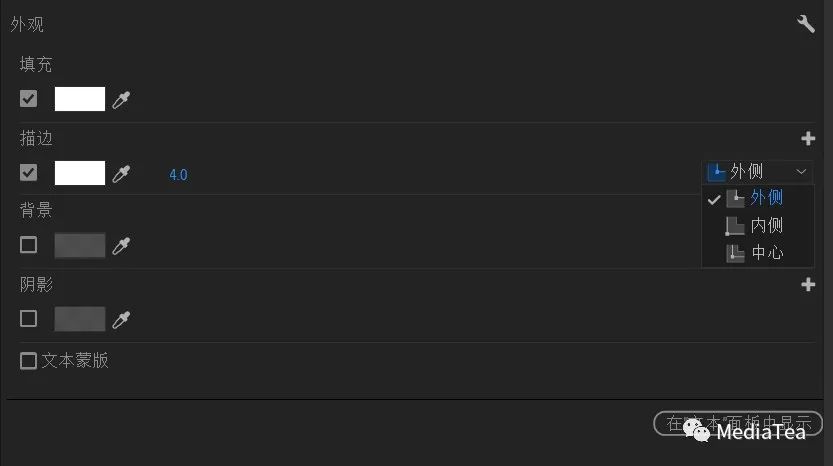Image resolution: width=833 pixels, height=466 pixels.
Task: Click the stroke position icon next to 外侧
Action: click(x=716, y=172)
